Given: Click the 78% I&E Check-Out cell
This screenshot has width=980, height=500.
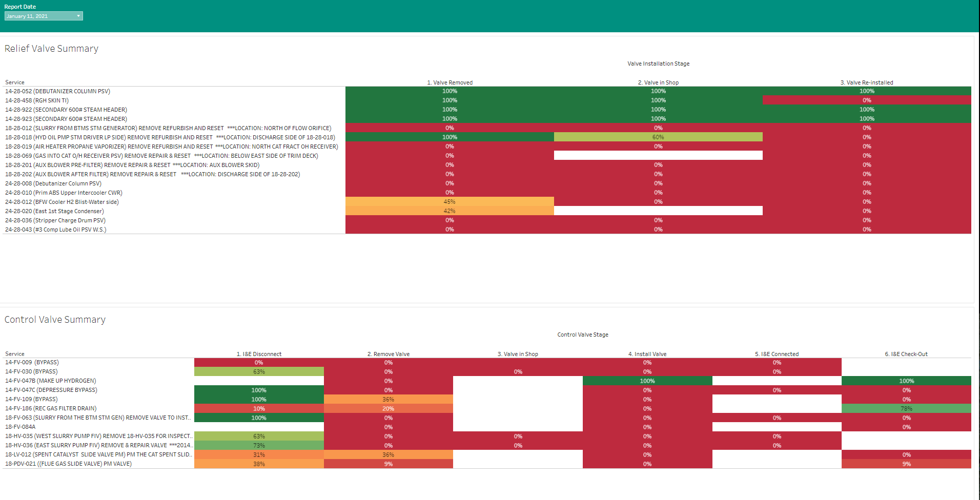Looking at the screenshot, I should [906, 409].
